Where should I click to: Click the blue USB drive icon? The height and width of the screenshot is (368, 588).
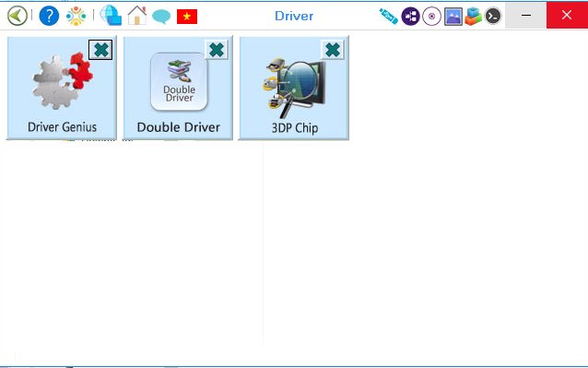point(389,16)
